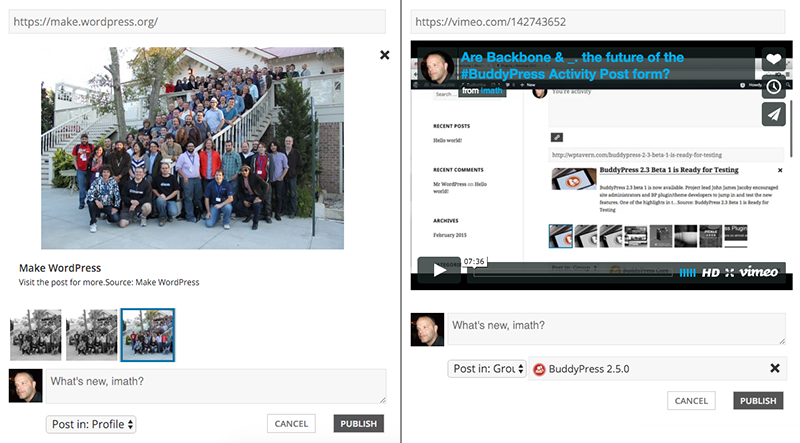The height and width of the screenshot is (443, 800).
Task: Toggle HD quality on the video
Action: pos(710,273)
